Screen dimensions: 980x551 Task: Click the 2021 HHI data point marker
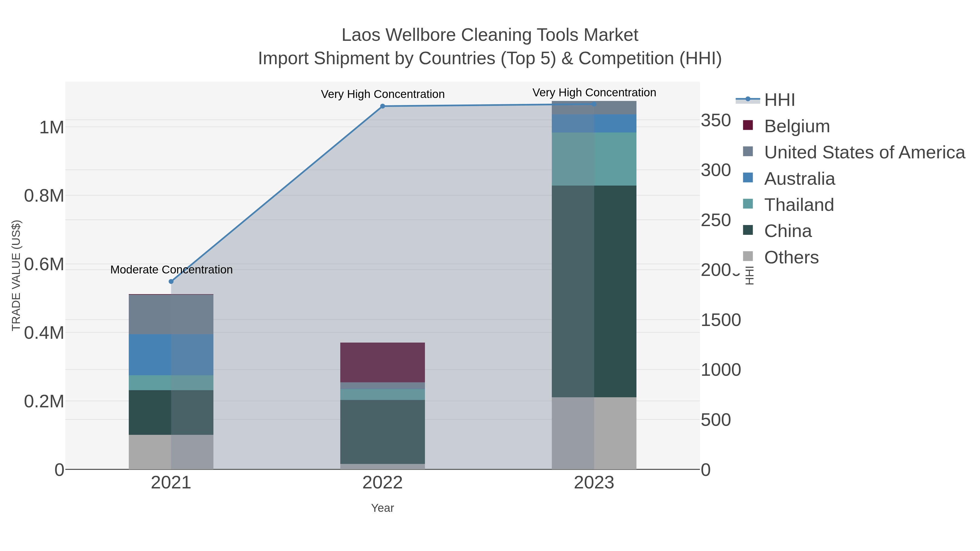171,281
